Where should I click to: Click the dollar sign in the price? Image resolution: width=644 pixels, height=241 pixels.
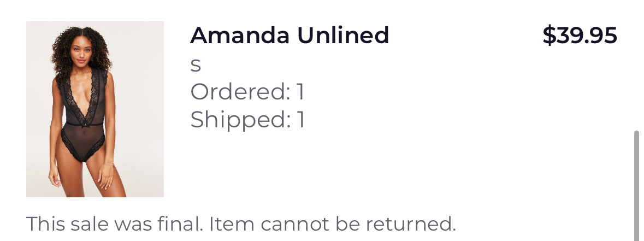(x=548, y=36)
